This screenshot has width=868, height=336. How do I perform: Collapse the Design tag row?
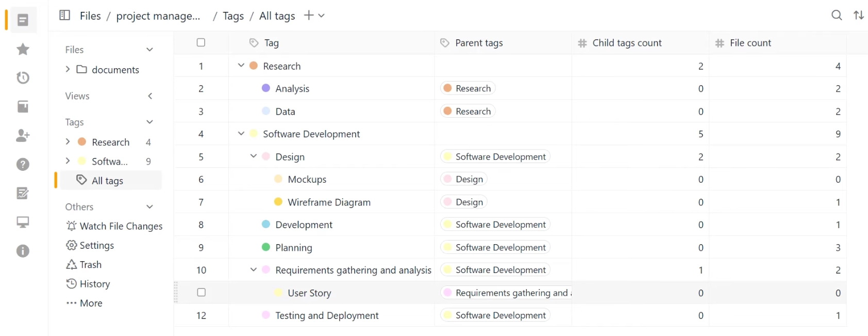tap(253, 156)
